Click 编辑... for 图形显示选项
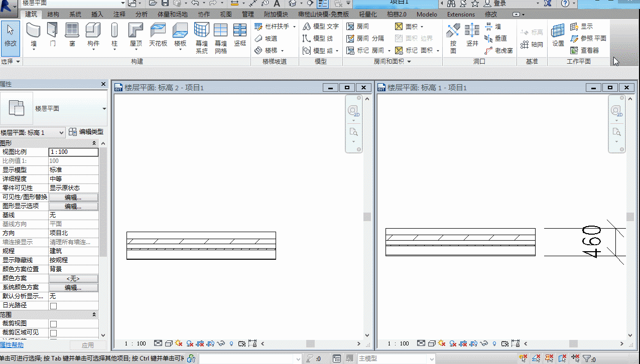This screenshot has width=640, height=364. tap(73, 207)
